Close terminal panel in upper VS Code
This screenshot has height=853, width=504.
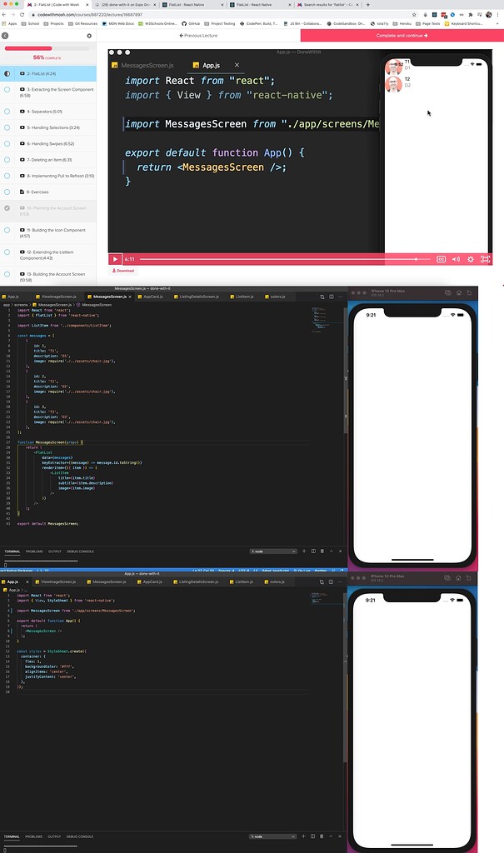tap(341, 551)
